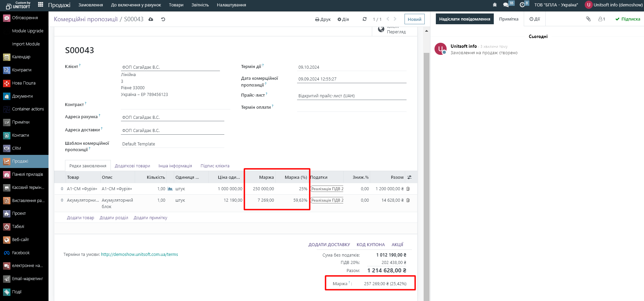
Task: Open forecast chart icon beside quantity 1,00
Action: point(170,189)
